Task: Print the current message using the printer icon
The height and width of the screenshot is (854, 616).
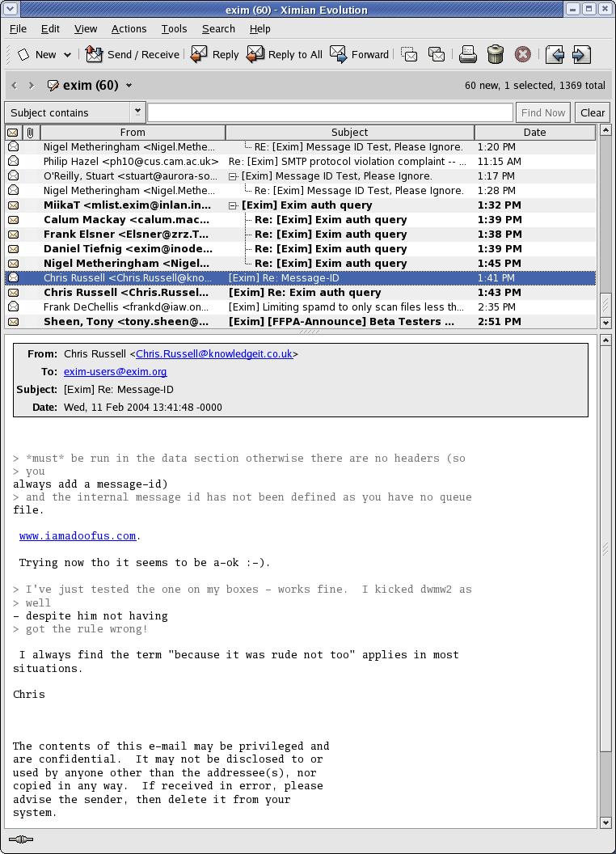Action: [467, 54]
